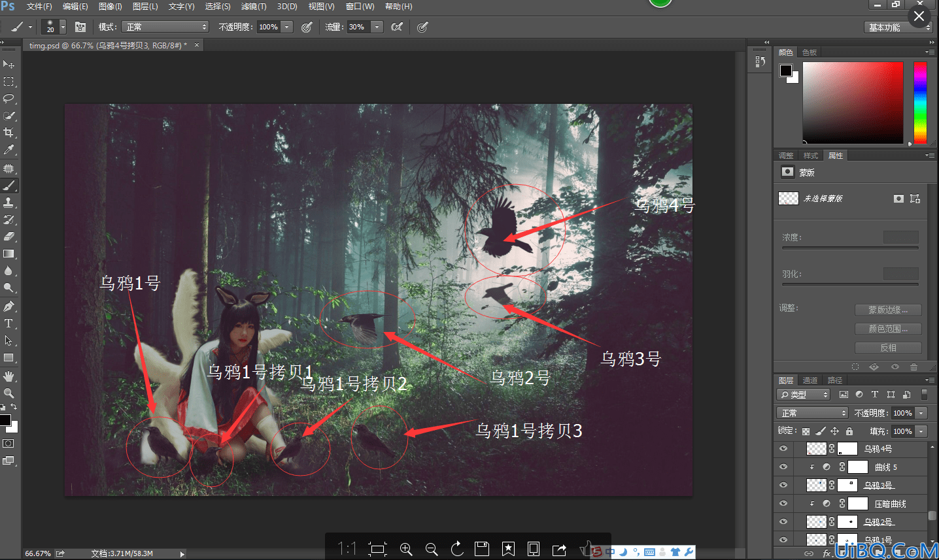Open the brush panel toggle icon

click(x=80, y=27)
